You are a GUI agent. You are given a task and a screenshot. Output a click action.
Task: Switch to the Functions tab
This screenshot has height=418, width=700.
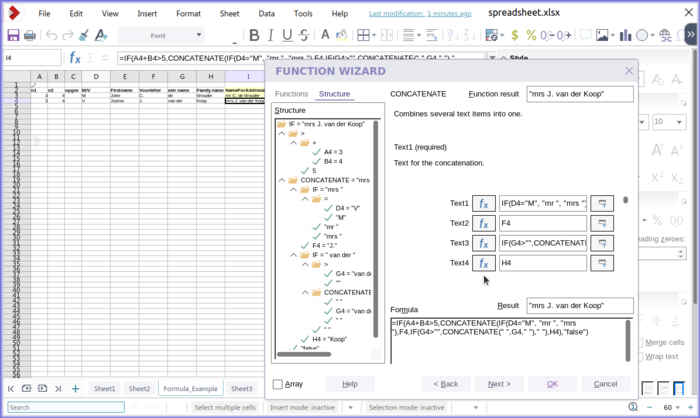coord(291,94)
